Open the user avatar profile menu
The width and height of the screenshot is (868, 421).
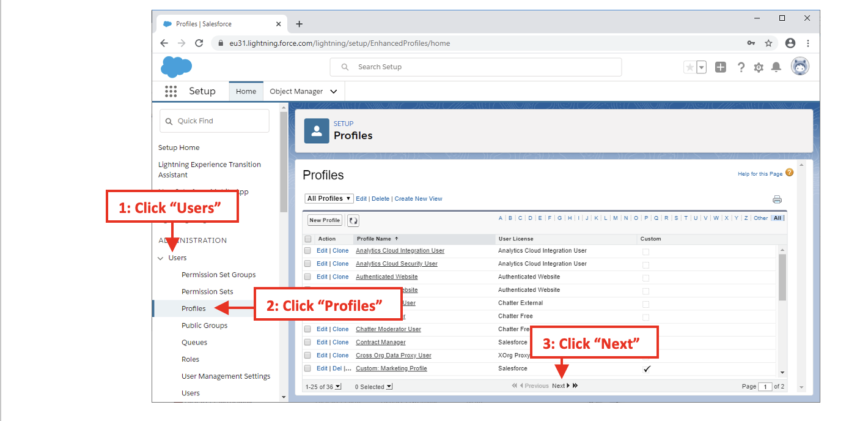pos(800,67)
